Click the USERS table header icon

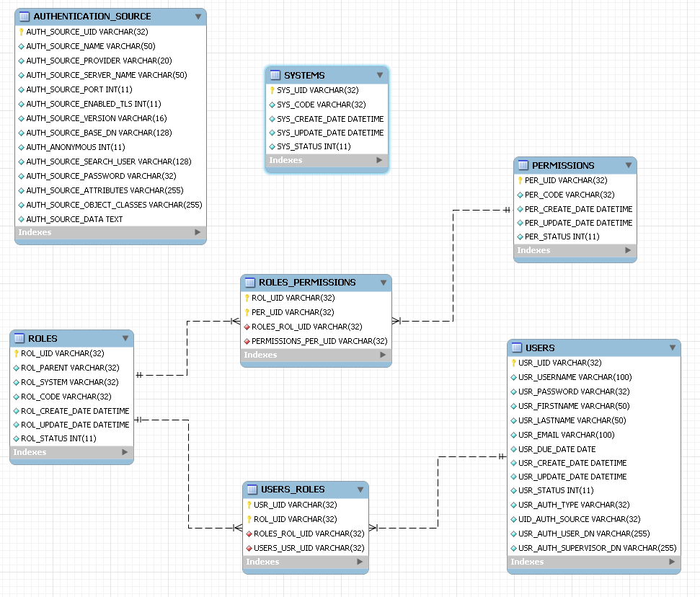tap(516, 348)
